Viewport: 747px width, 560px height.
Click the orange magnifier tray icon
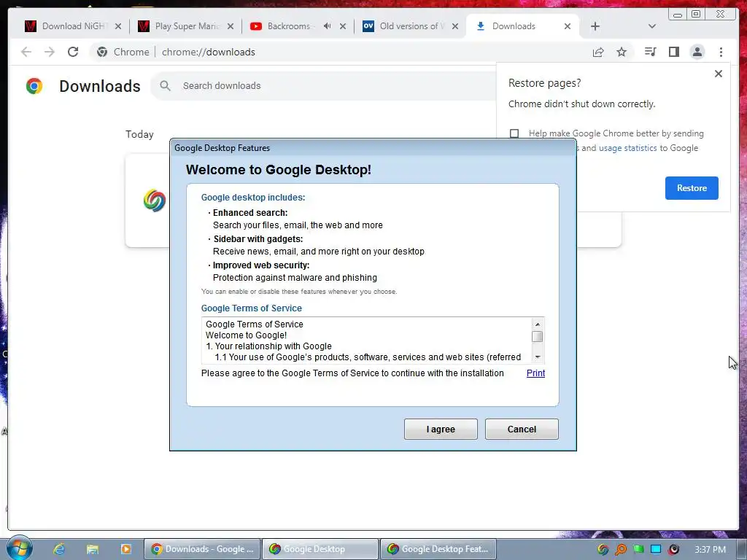point(621,550)
